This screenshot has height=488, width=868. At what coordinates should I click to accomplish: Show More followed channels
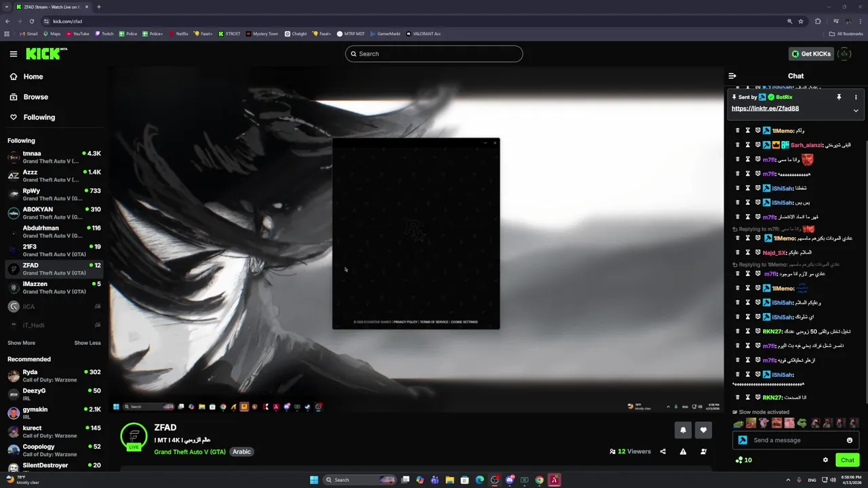click(21, 343)
